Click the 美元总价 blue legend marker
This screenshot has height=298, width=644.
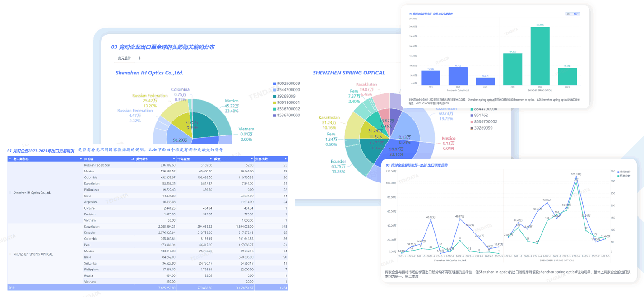click(618, 172)
